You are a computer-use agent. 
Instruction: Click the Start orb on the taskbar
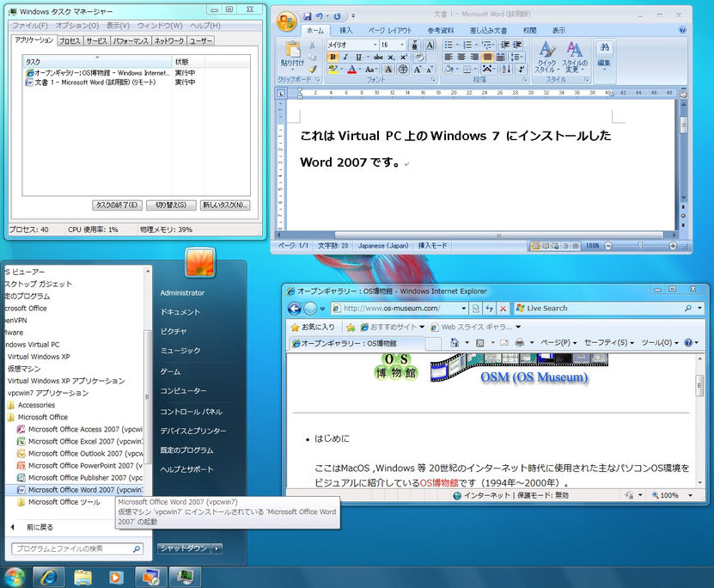15,577
